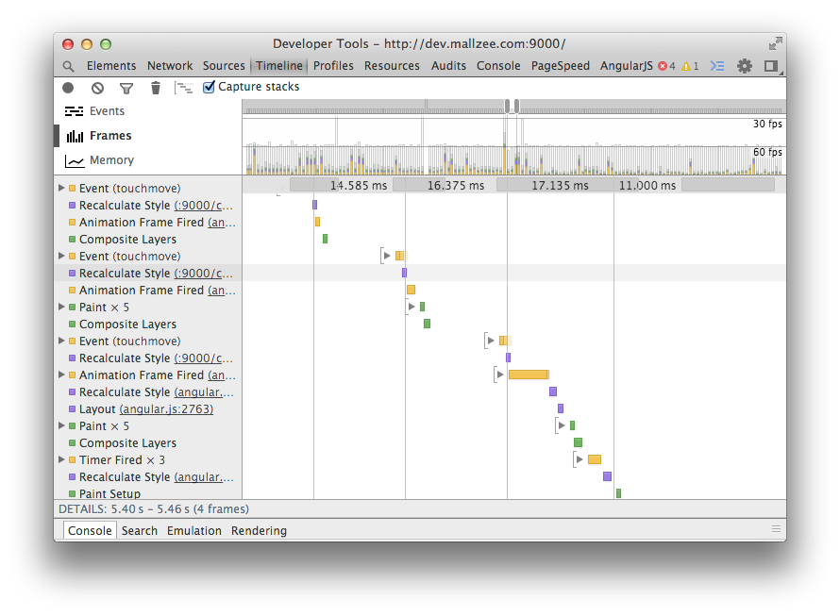Viewport: 840px width, 616px height.
Task: Open the Rendering drawer tab
Action: coord(259,530)
